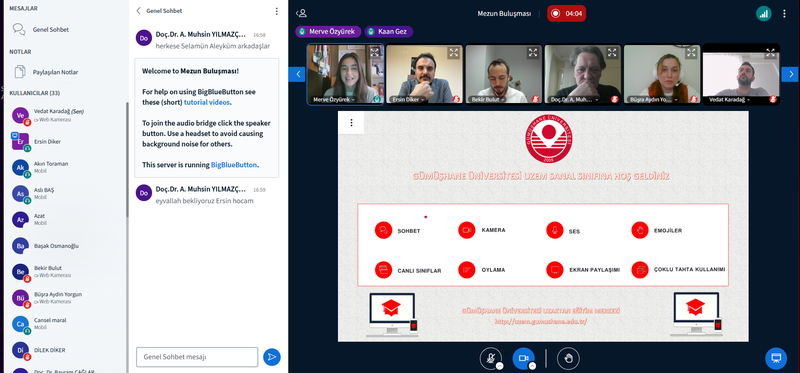The height and width of the screenshot is (373, 800).
Task: Hide the user list panel icon
Action: tap(302, 14)
